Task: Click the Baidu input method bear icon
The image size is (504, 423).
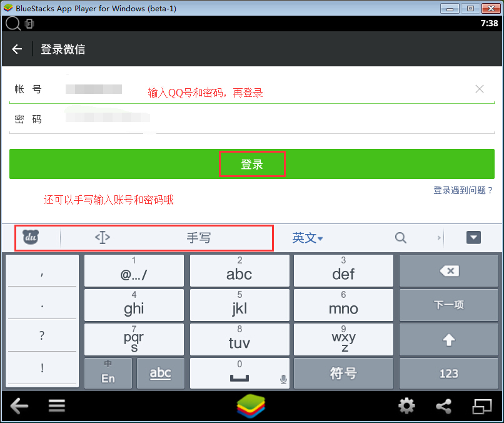Action: click(31, 237)
